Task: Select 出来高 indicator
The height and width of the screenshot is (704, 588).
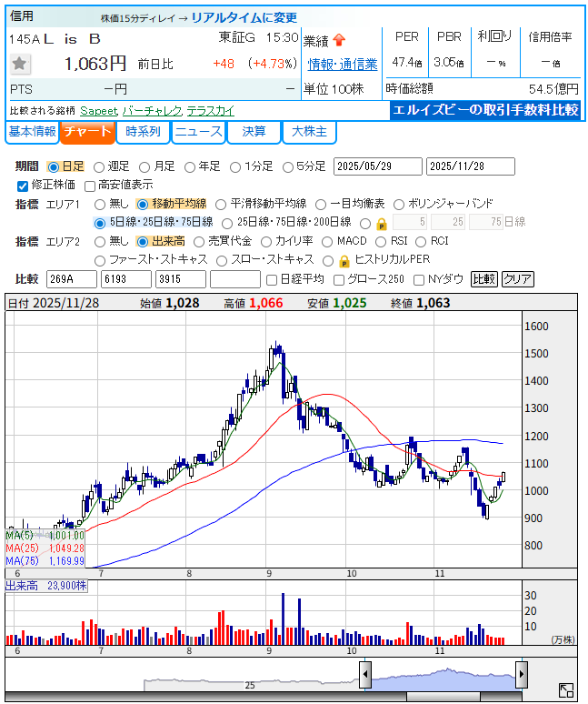Action: (142, 242)
